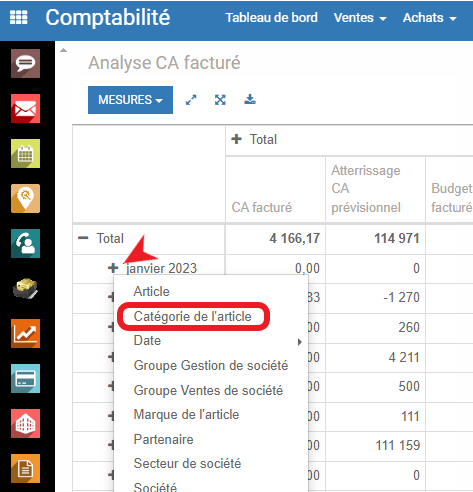Open the red building app icon
Screen dimensions: 473x492
(25, 423)
